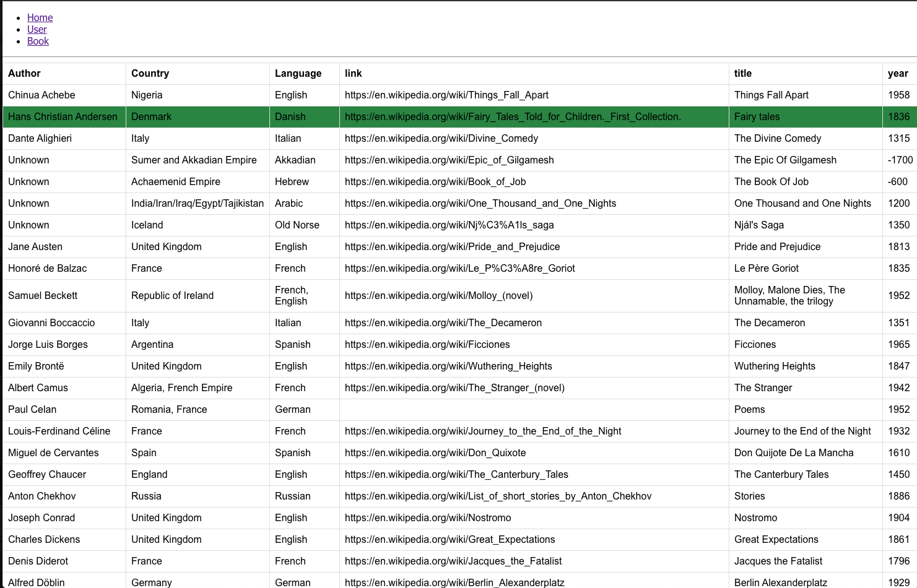Image resolution: width=917 pixels, height=588 pixels.
Task: Select the Iceland country cell
Action: click(x=198, y=225)
